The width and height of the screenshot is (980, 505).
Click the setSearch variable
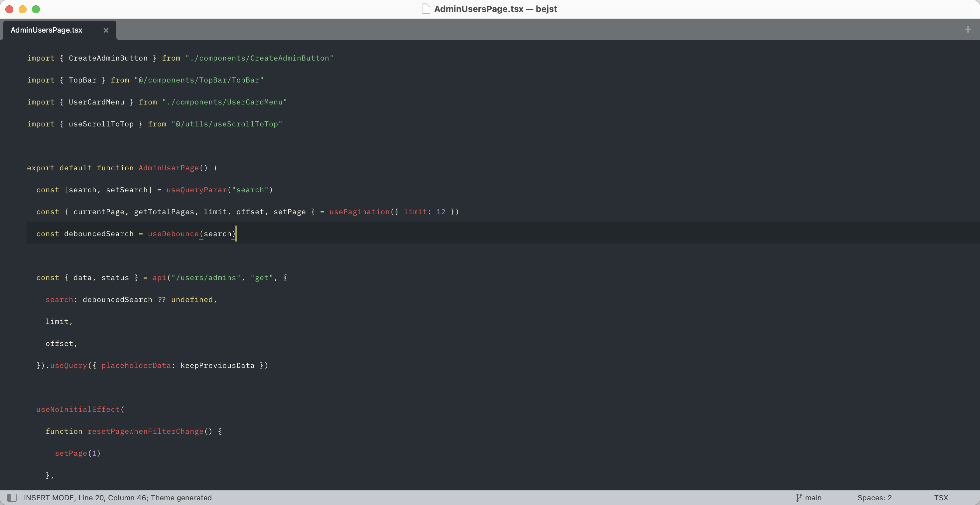point(127,190)
